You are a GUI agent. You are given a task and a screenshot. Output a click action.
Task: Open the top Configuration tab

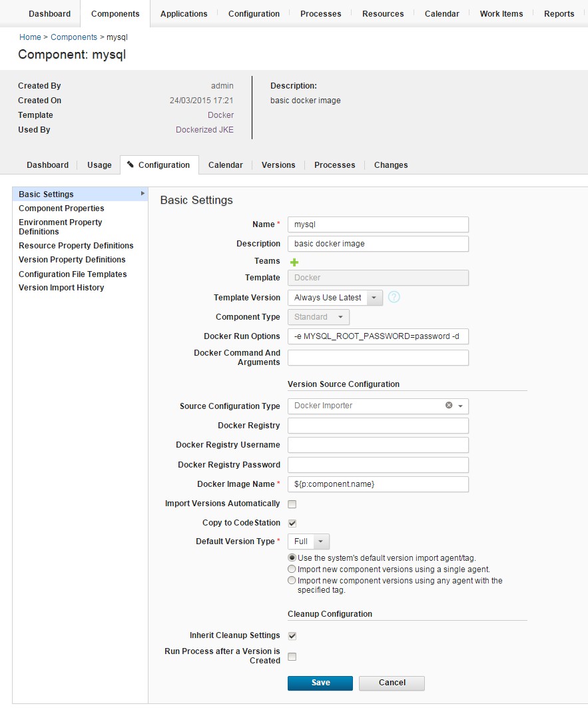point(254,13)
